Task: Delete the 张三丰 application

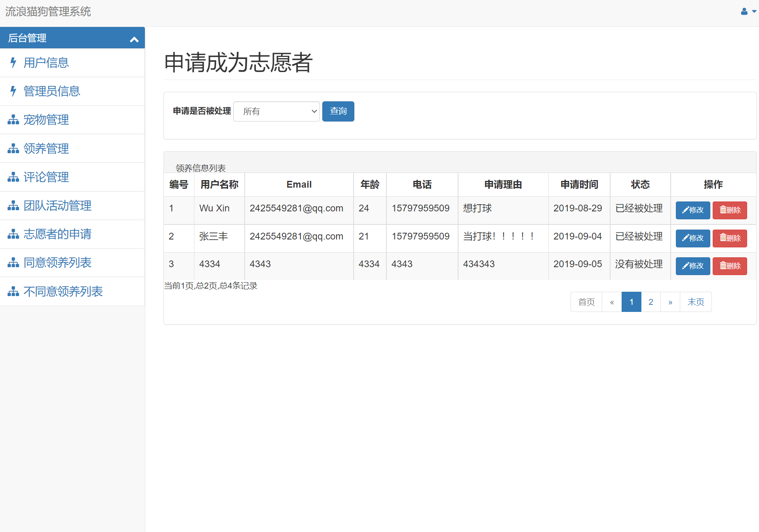Action: pyautogui.click(x=730, y=238)
